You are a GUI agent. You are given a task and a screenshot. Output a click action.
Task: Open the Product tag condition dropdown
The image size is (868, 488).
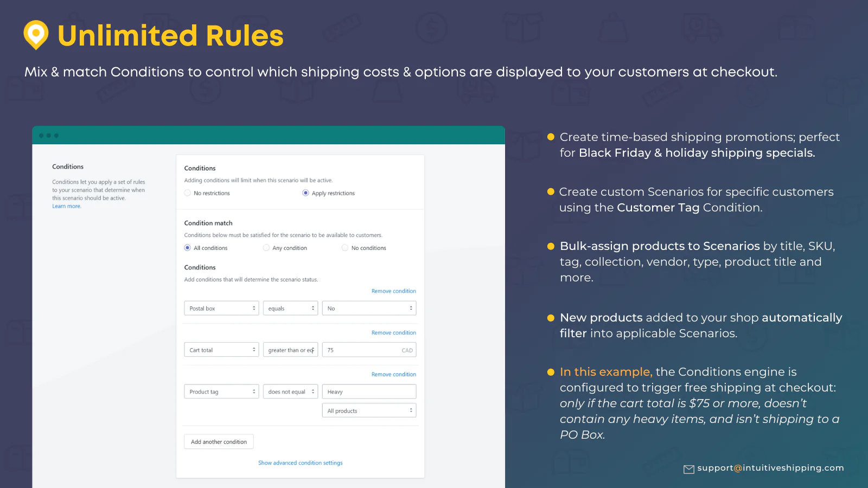221,391
